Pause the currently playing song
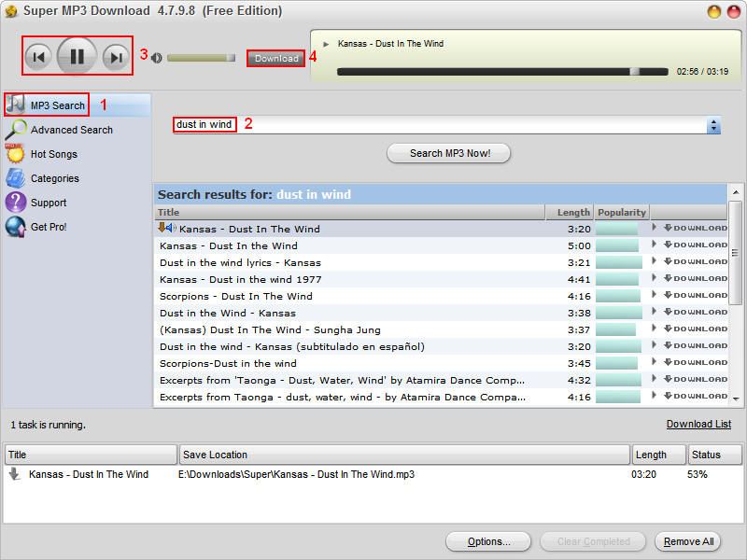747x560 pixels. pos(77,56)
